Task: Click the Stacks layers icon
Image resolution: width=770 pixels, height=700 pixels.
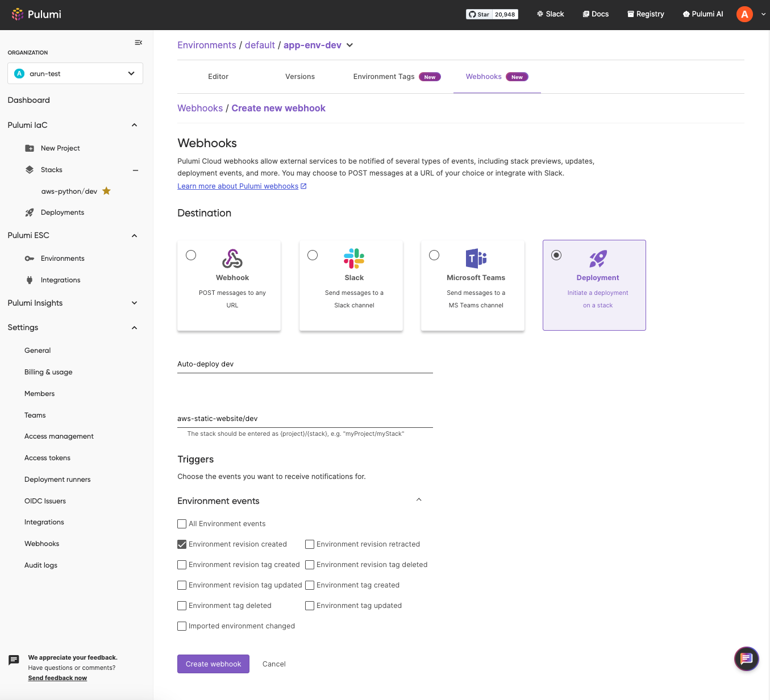Action: (x=30, y=170)
